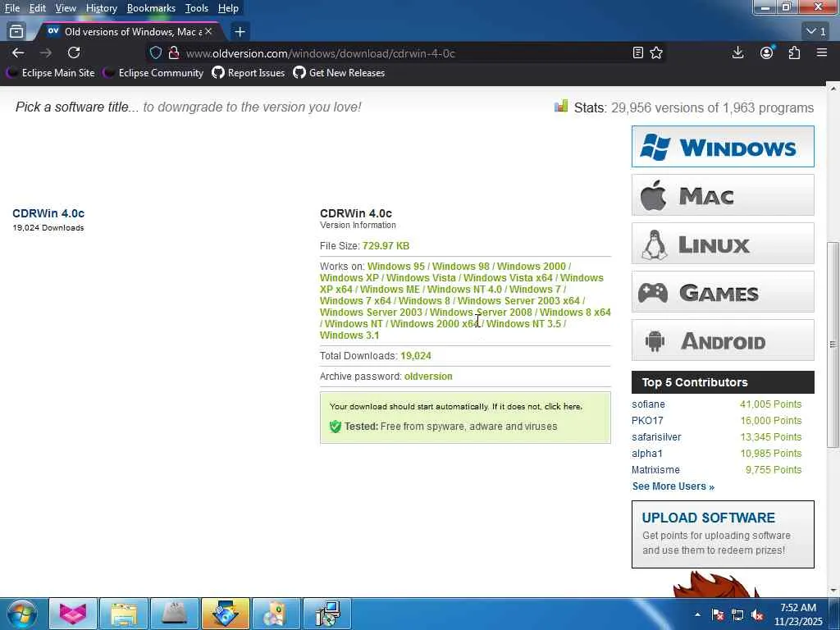The width and height of the screenshot is (840, 630).
Task: Open the extensions puzzle icon
Action: (794, 52)
